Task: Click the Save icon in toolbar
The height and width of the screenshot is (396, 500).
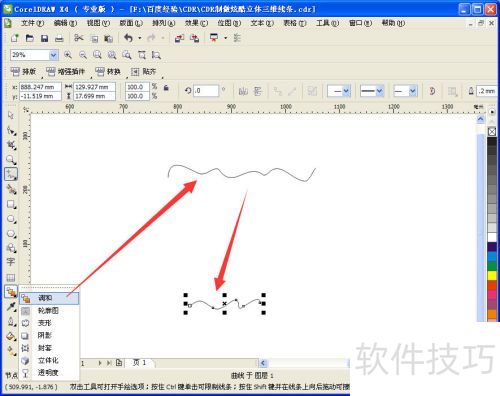Action: [x=44, y=38]
